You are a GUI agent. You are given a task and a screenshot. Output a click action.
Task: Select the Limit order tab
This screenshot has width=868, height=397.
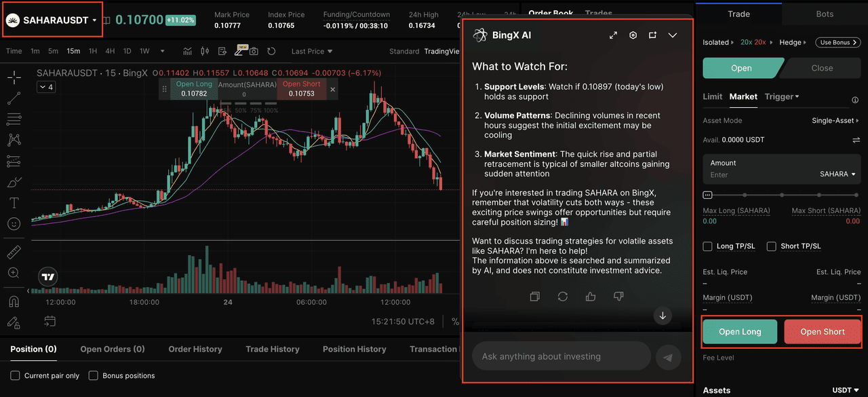(712, 96)
